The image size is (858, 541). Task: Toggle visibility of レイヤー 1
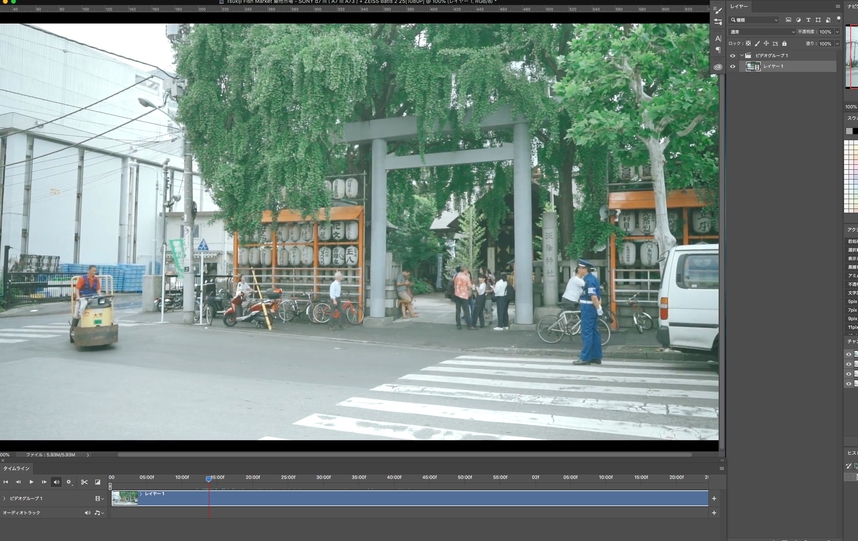[x=732, y=67]
